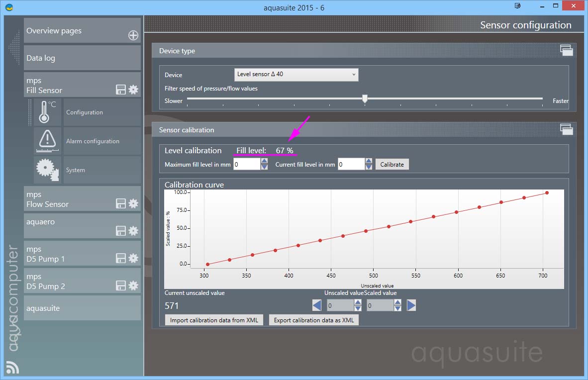Click the Maximum fill level input field

246,164
